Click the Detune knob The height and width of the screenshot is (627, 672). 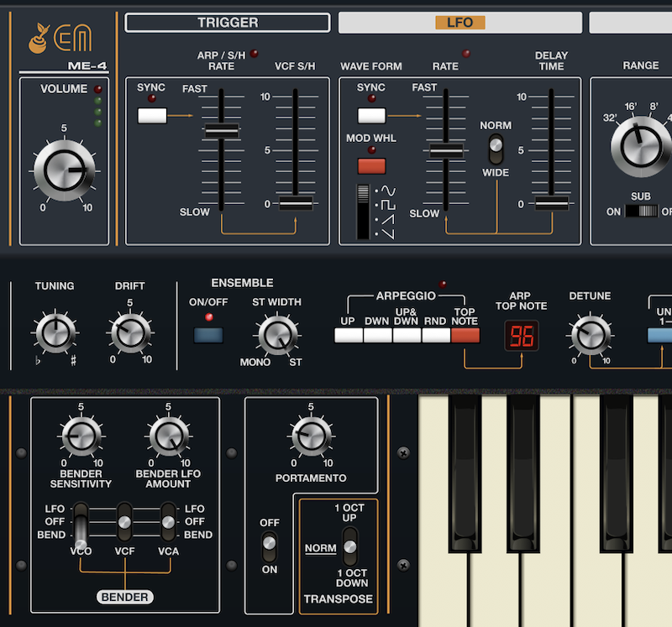589,335
